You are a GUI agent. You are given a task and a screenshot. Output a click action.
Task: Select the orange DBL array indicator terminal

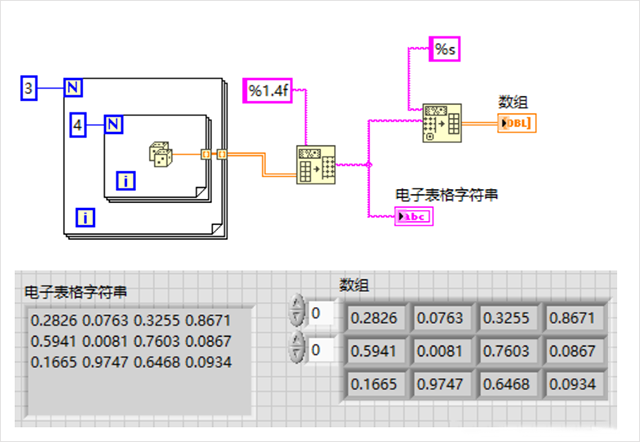click(517, 123)
